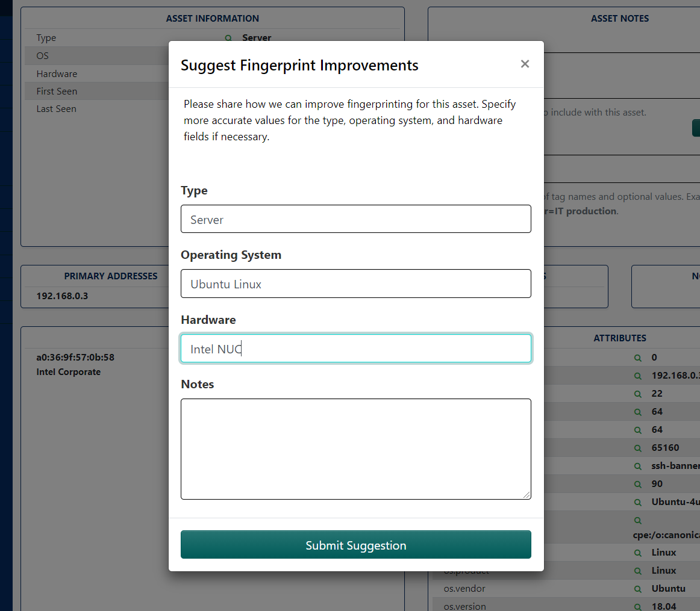This screenshot has width=700, height=611.
Task: Click the search icon next to Server in Asset Information
Action: 228,38
